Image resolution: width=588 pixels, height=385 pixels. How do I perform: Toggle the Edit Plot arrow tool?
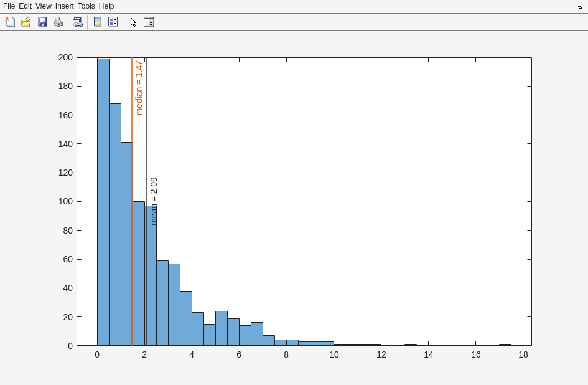[x=133, y=22]
